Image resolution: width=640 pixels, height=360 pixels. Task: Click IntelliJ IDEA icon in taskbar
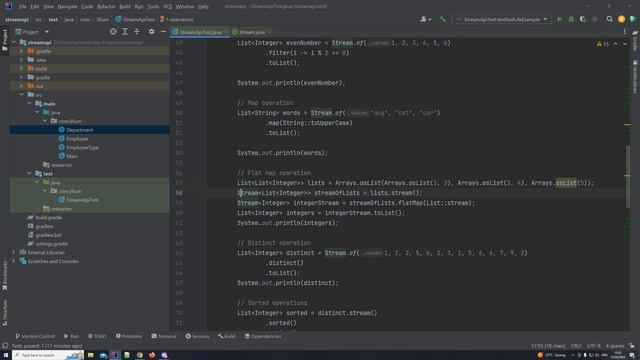[x=115, y=355]
